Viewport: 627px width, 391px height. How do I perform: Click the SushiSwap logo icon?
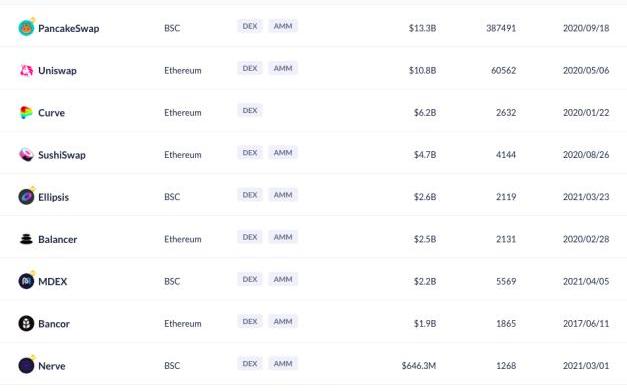point(26,155)
